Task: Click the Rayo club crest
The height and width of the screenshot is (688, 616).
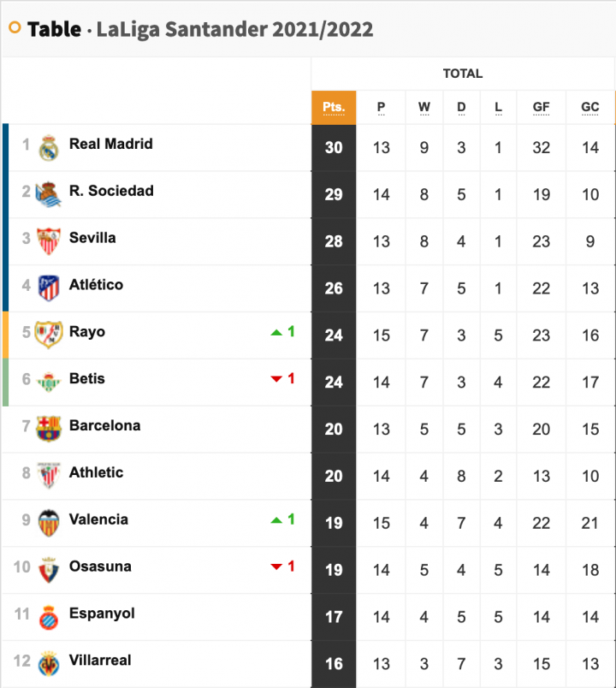Action: pyautogui.click(x=48, y=335)
